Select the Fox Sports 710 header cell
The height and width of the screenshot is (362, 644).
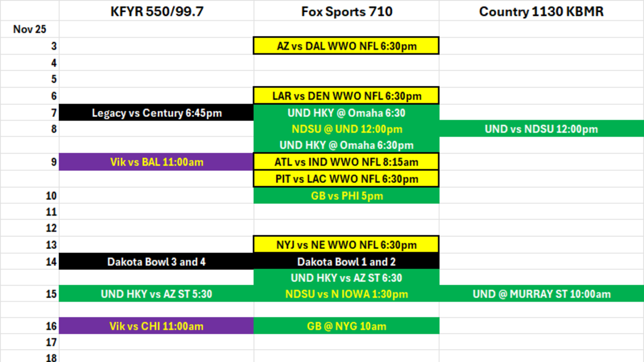tap(346, 11)
